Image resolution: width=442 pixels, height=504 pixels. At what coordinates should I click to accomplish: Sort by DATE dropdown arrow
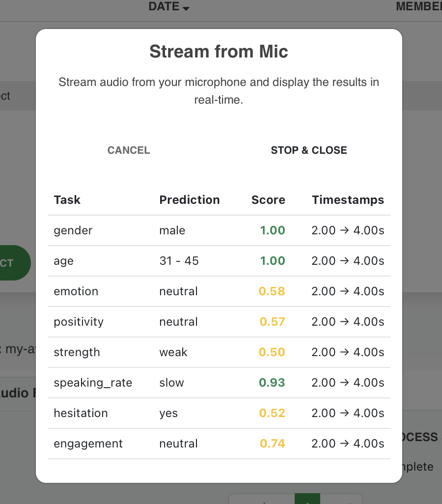[x=186, y=8]
